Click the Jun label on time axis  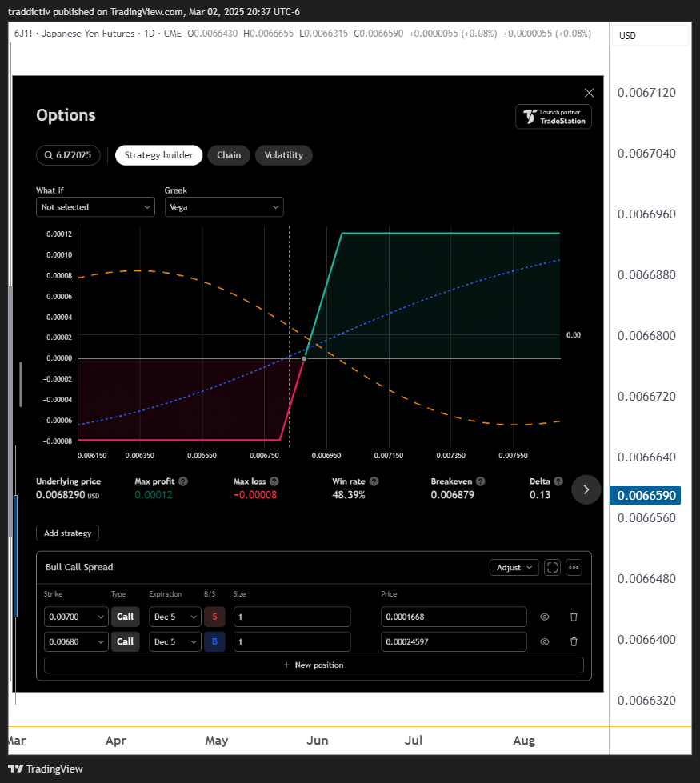pos(318,740)
